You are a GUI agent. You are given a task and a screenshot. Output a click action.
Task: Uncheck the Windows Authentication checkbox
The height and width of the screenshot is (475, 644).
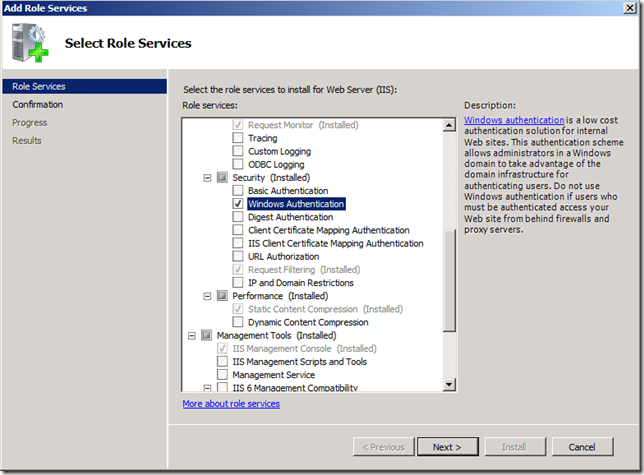pos(238,204)
